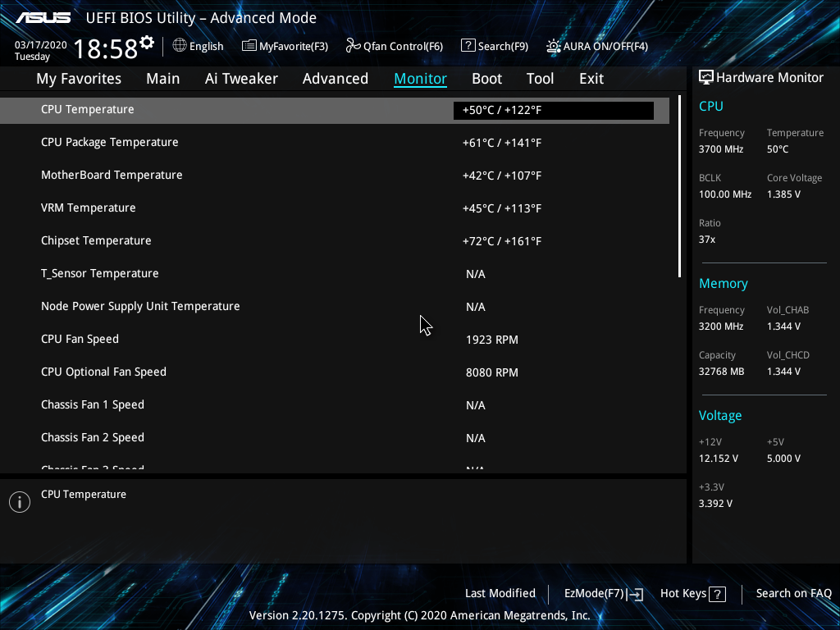Screen dimensions: 840x630
Task: Click 12.152 V voltage reading
Action: (719, 459)
